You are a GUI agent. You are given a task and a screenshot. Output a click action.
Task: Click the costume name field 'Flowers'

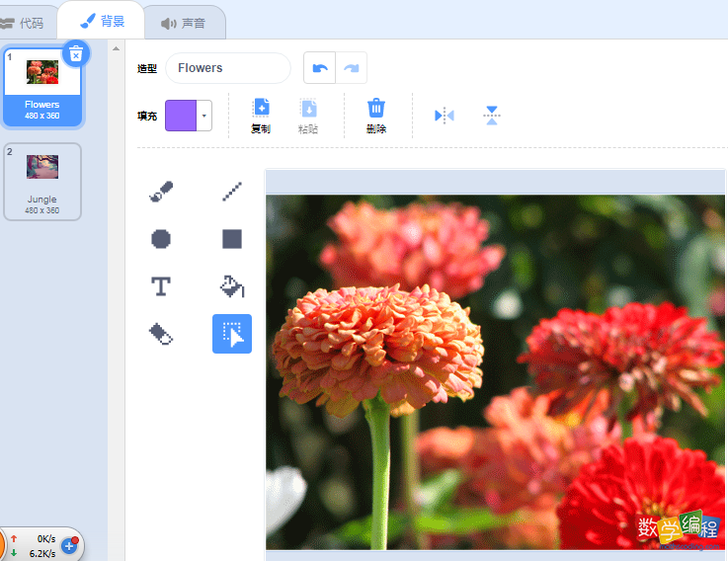228,68
